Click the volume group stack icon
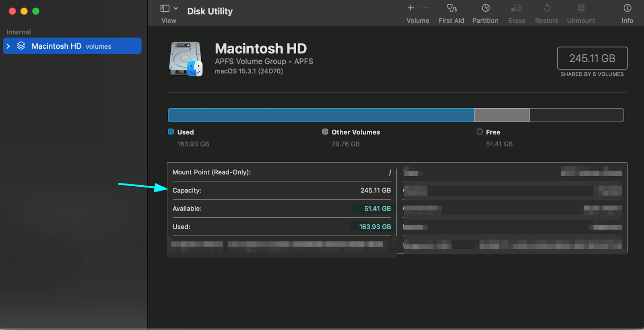 [21, 46]
